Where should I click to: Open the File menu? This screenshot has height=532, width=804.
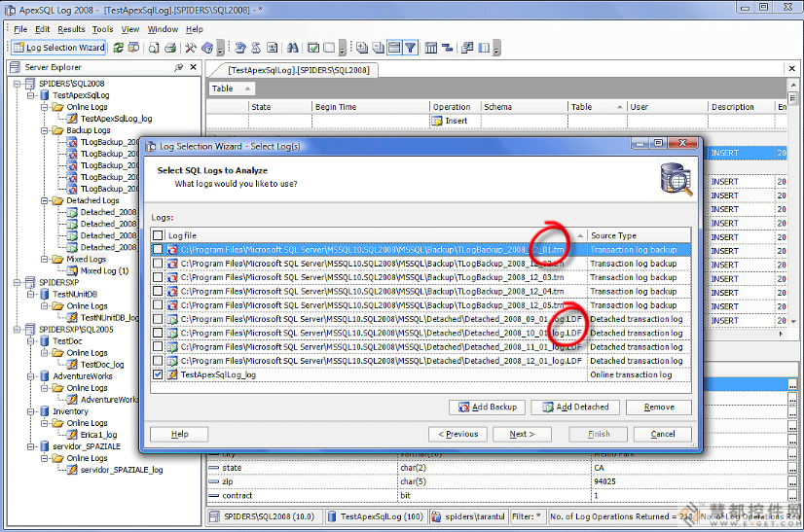click(x=20, y=29)
